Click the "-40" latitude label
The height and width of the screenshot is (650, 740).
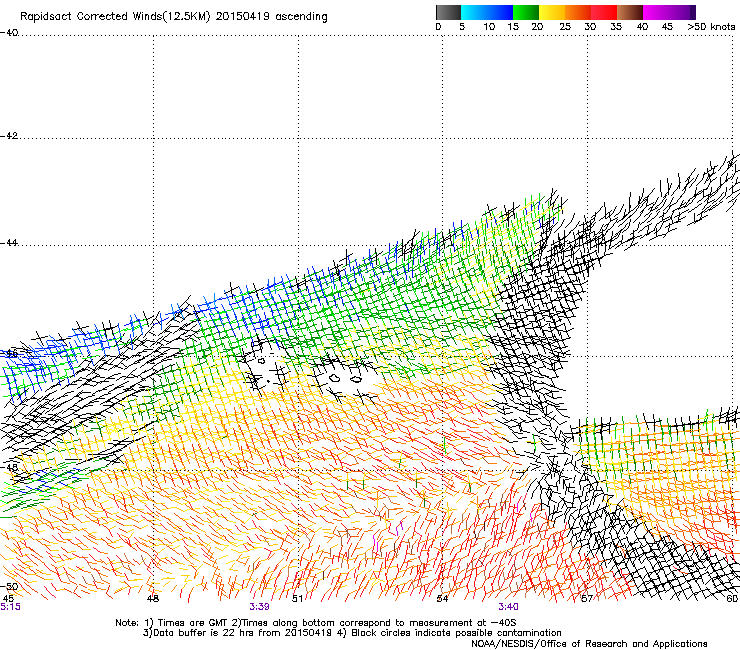(9, 33)
